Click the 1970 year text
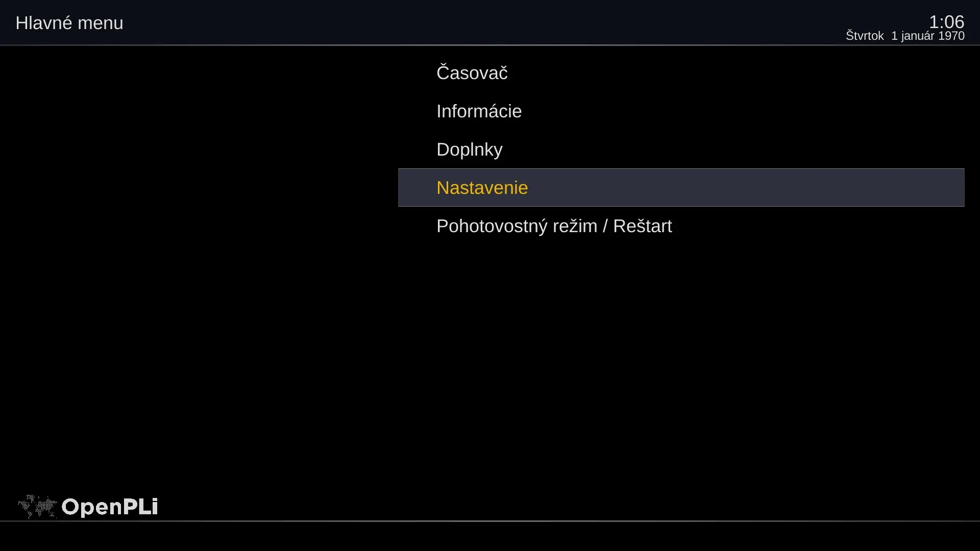 point(951,36)
